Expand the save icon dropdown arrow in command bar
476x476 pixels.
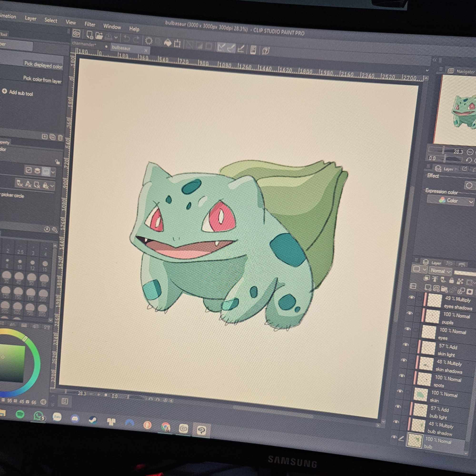point(116,38)
